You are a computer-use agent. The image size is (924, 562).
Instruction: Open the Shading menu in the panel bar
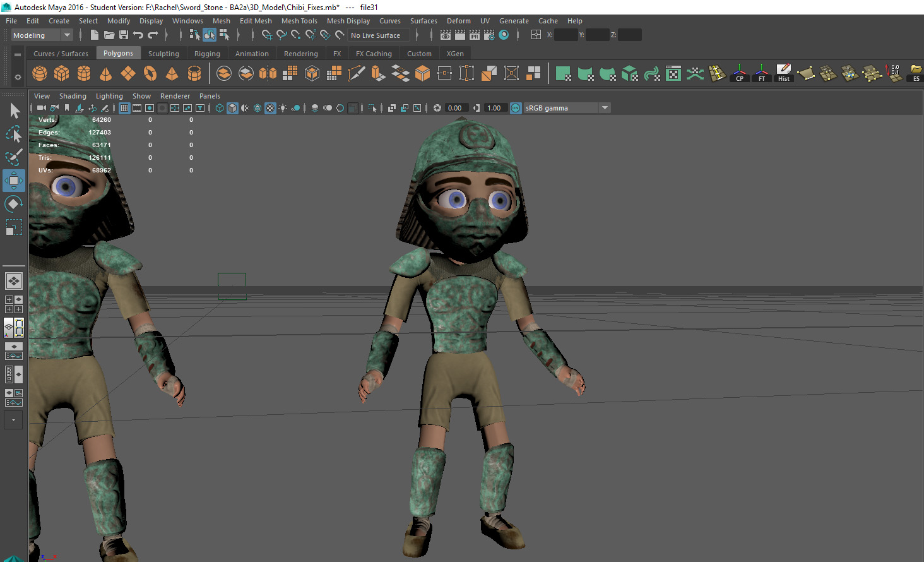(x=73, y=95)
